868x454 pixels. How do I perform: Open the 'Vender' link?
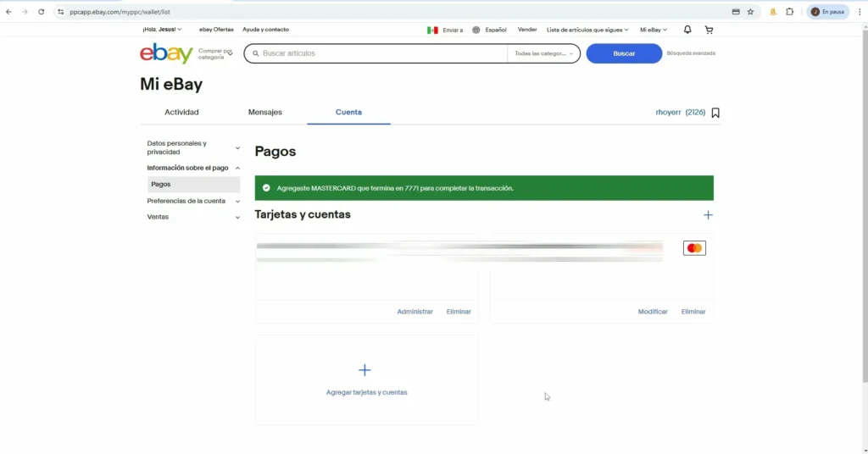[x=527, y=30]
